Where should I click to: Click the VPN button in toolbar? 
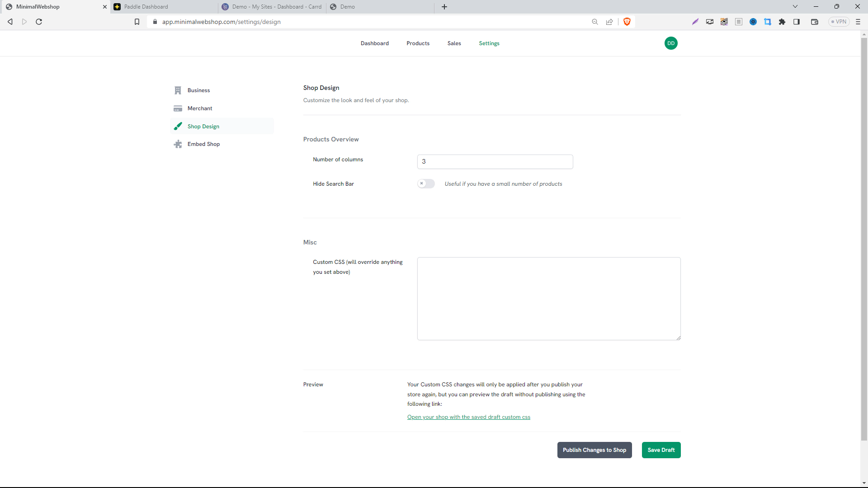(839, 22)
